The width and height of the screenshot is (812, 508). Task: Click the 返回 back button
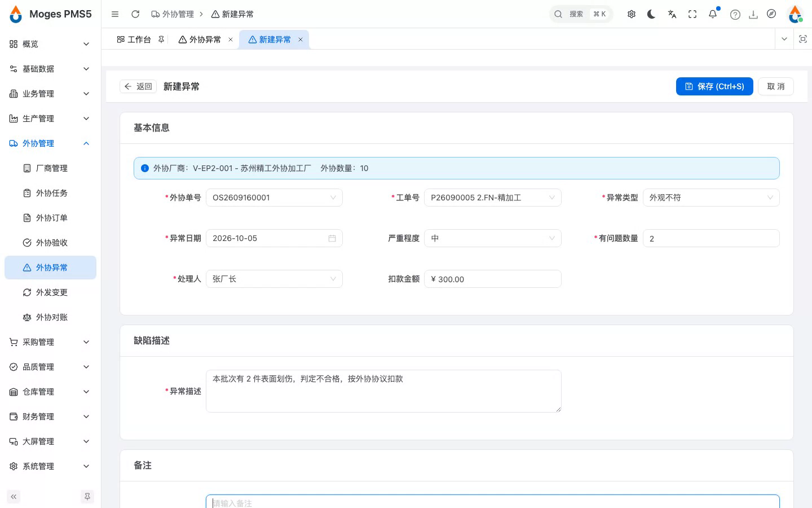pos(138,86)
